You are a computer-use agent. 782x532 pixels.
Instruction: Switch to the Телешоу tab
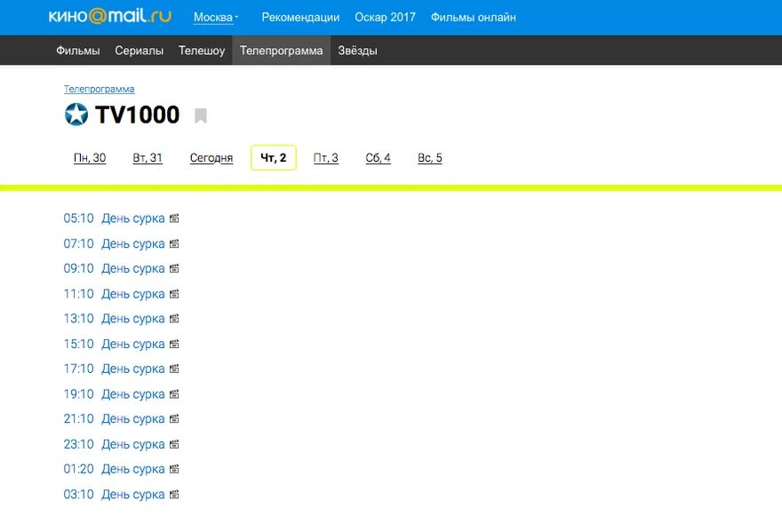click(x=202, y=51)
